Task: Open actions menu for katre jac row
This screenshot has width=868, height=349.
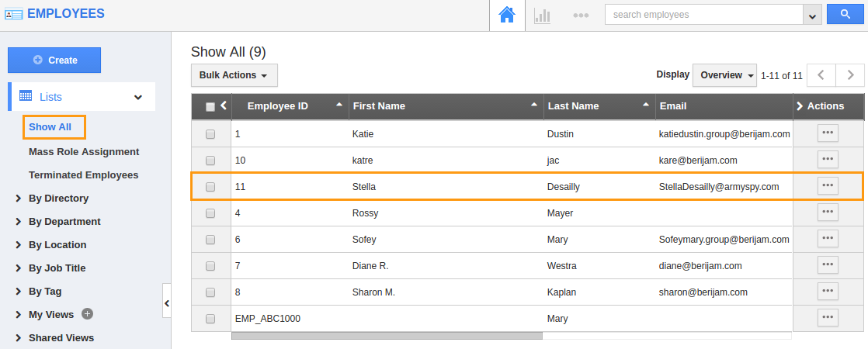Action: point(828,160)
